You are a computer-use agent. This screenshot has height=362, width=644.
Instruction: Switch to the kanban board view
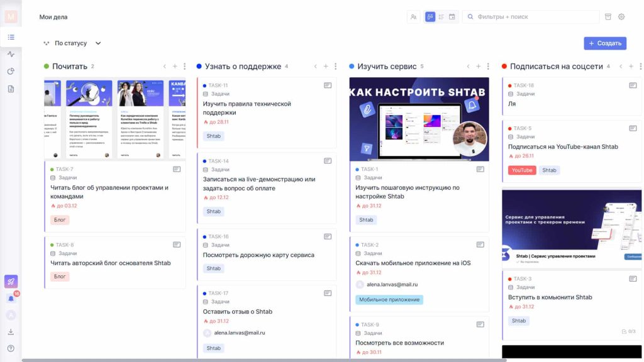tap(430, 17)
